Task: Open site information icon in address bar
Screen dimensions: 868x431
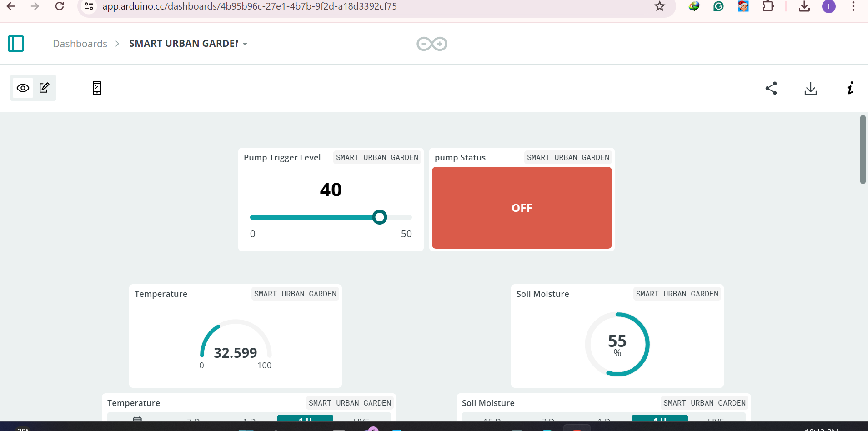Action: tap(89, 6)
